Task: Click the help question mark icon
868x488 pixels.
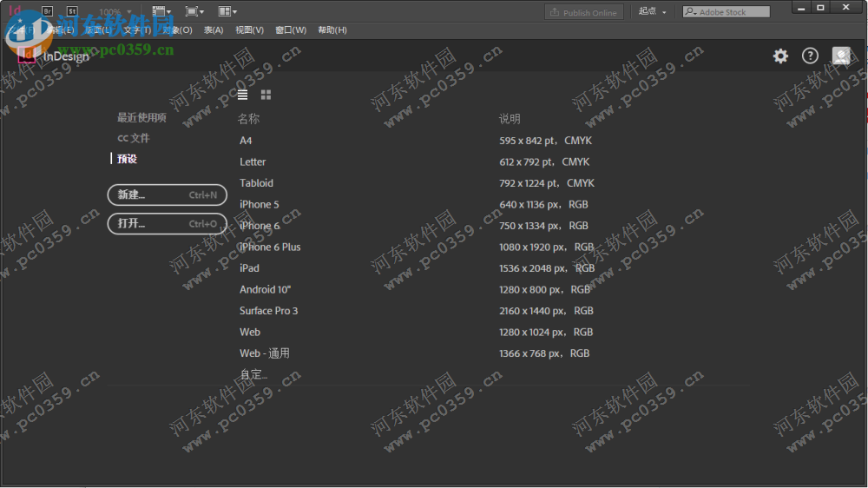Action: point(810,56)
